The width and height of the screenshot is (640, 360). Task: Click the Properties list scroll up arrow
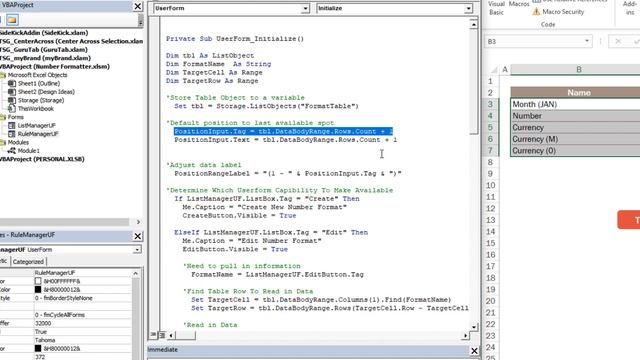[x=136, y=273]
